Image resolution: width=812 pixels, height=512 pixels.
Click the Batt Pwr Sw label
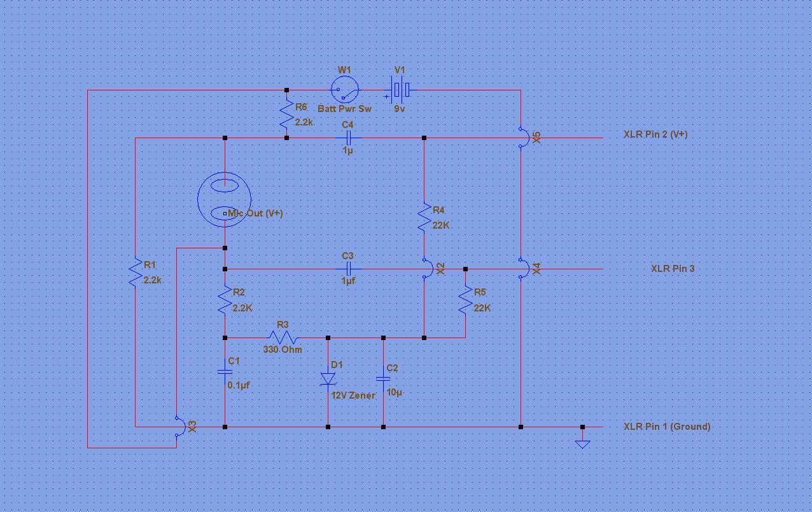tap(344, 109)
